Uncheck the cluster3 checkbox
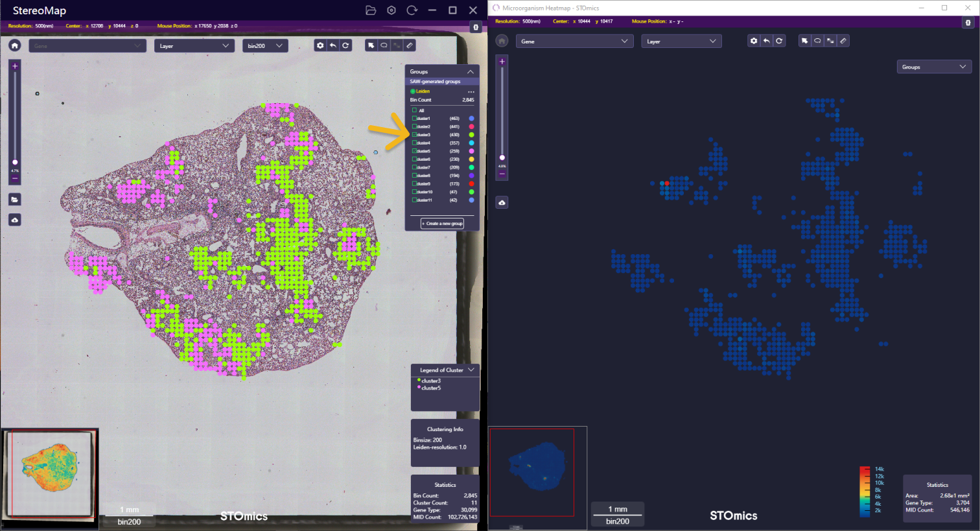The image size is (980, 531). pos(415,135)
